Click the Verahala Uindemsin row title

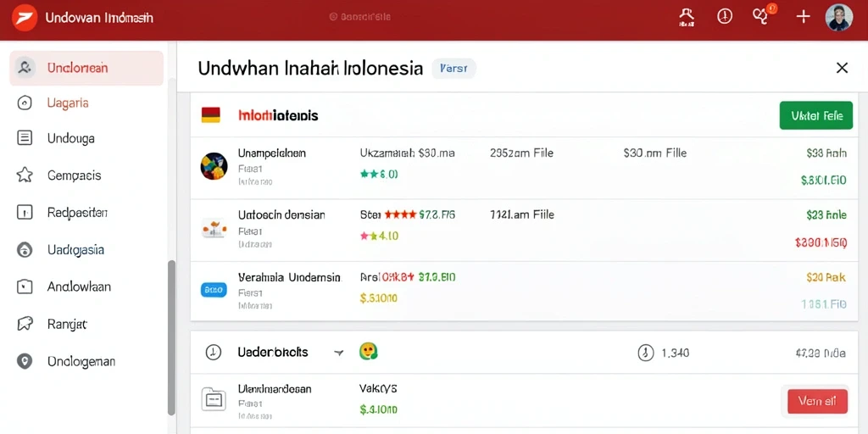click(290, 277)
